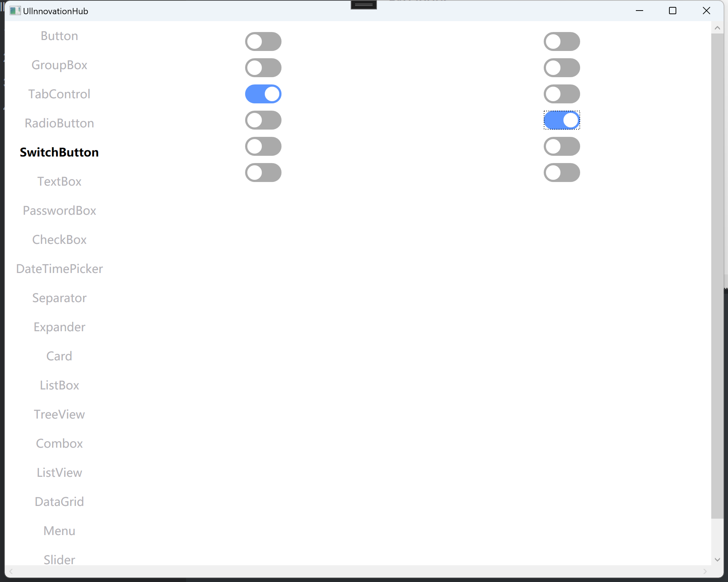The image size is (728, 582).
Task: Select the PasswordBox control entry
Action: click(x=59, y=210)
